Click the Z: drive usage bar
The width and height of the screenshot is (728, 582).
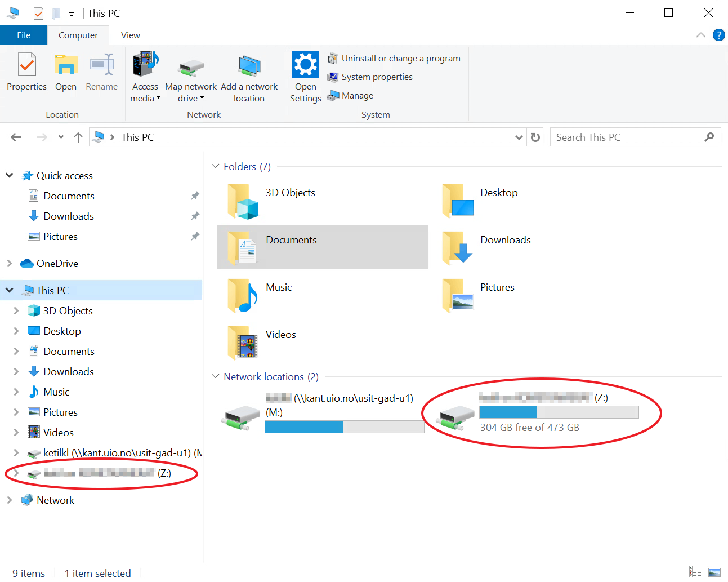click(559, 412)
